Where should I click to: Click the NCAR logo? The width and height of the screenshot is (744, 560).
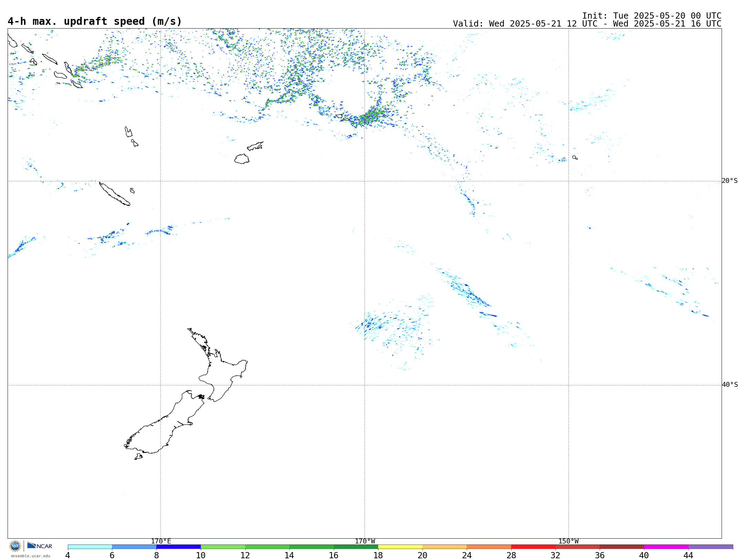click(x=40, y=546)
